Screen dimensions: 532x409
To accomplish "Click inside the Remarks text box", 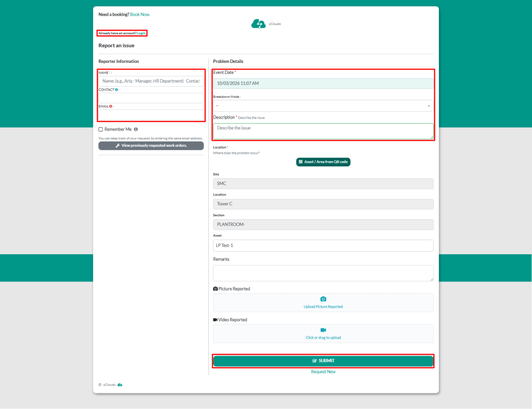I will click(x=323, y=273).
